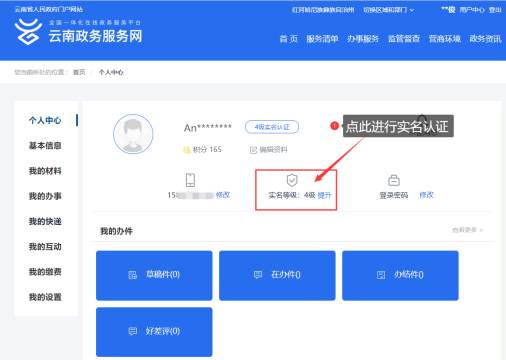The image size is (506, 360).
Task: Click the 在办件 message icon
Action: [258, 275]
